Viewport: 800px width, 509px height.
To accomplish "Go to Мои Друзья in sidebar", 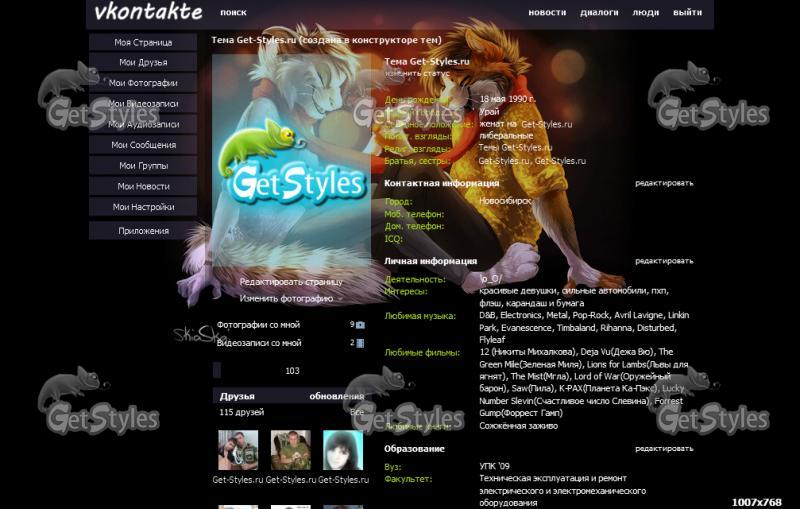I will click(143, 63).
